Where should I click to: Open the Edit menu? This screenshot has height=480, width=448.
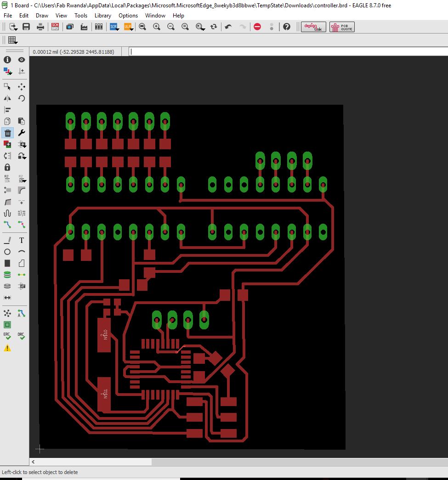point(23,15)
